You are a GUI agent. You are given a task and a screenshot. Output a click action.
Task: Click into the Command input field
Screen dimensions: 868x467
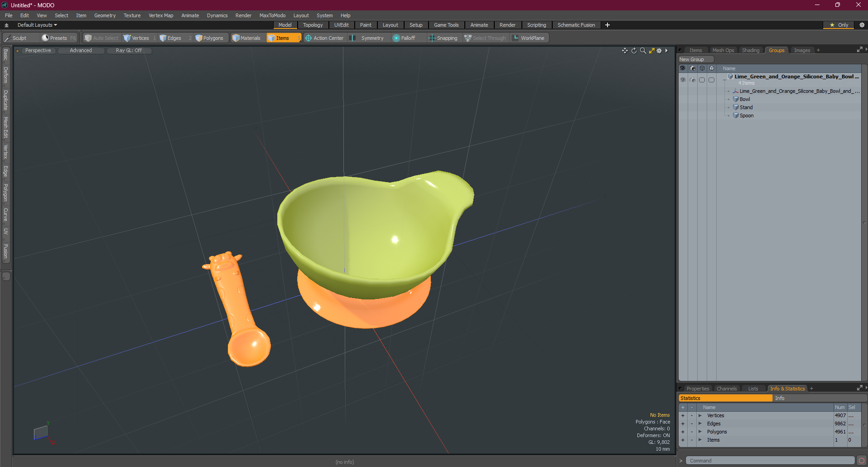tap(770, 461)
